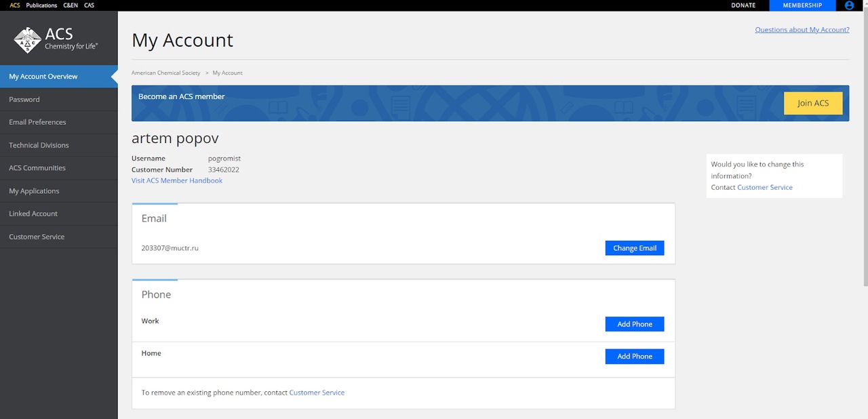Open Visit ACS Member Handbook link
The height and width of the screenshot is (419, 868).
coord(177,180)
